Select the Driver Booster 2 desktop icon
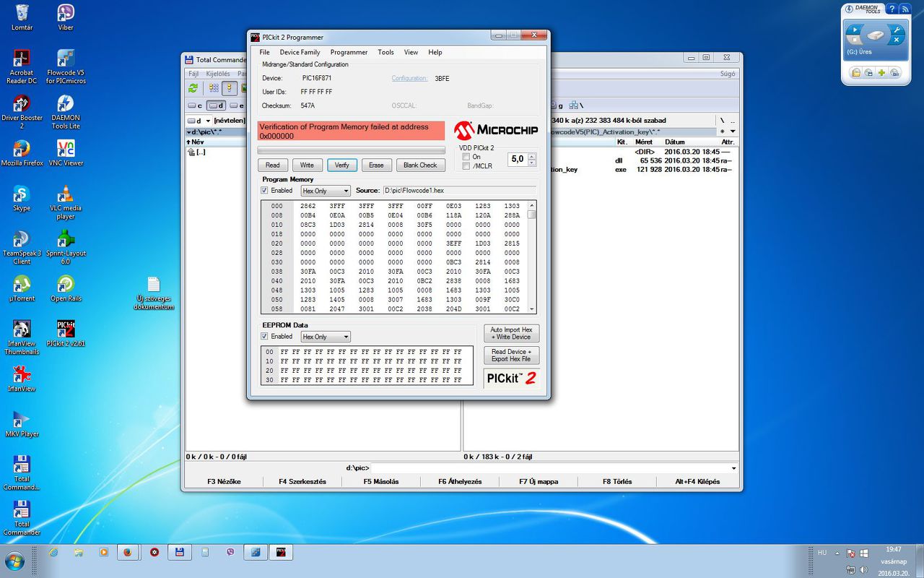 pyautogui.click(x=22, y=111)
